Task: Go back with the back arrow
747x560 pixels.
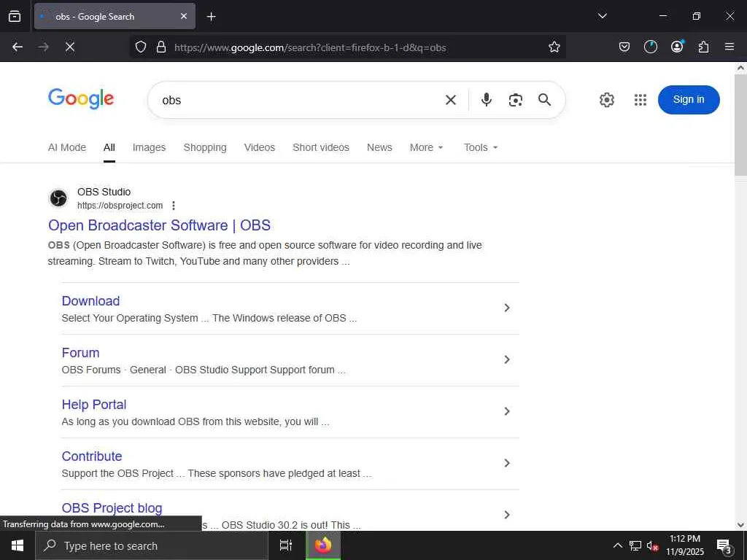Action: [x=18, y=47]
